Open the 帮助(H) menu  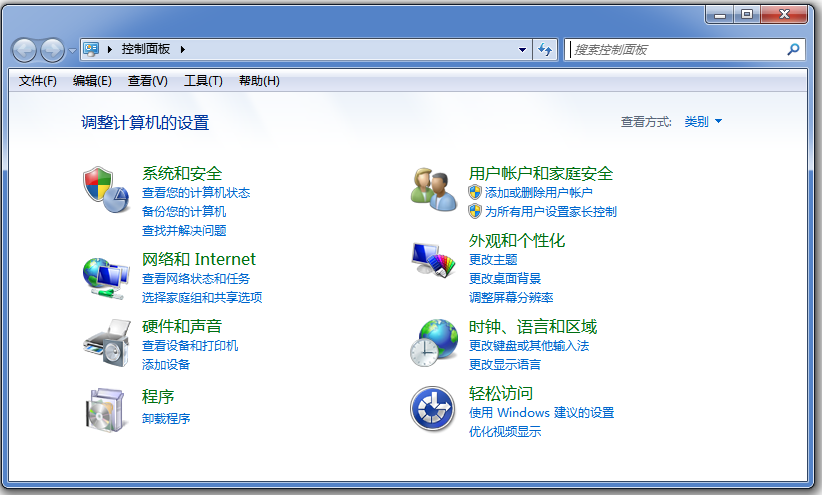[259, 81]
